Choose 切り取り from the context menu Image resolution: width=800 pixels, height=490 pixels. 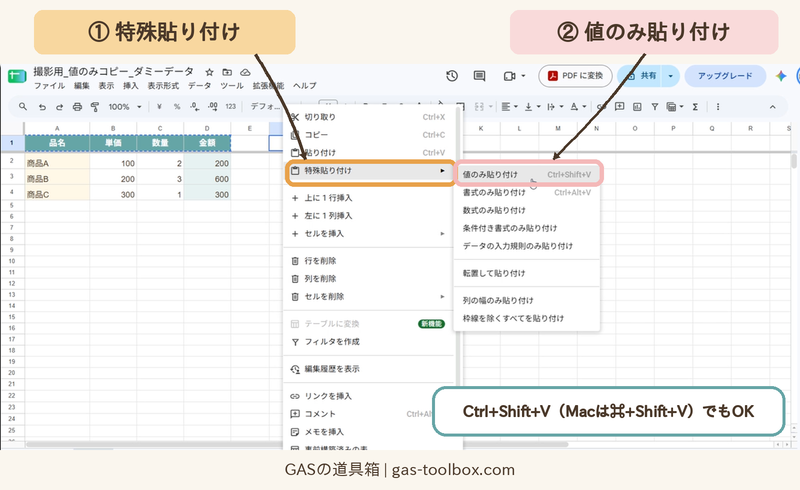click(367, 117)
